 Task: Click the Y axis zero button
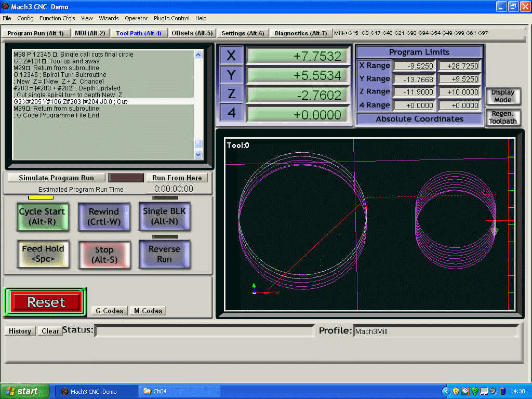[x=231, y=75]
